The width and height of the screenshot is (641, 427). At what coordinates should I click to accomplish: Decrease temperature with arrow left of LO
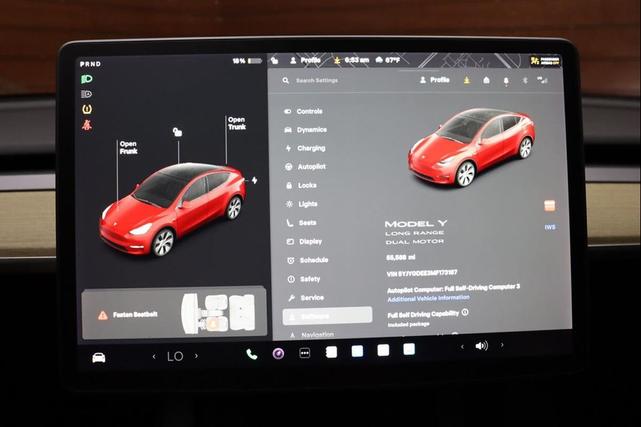click(154, 357)
